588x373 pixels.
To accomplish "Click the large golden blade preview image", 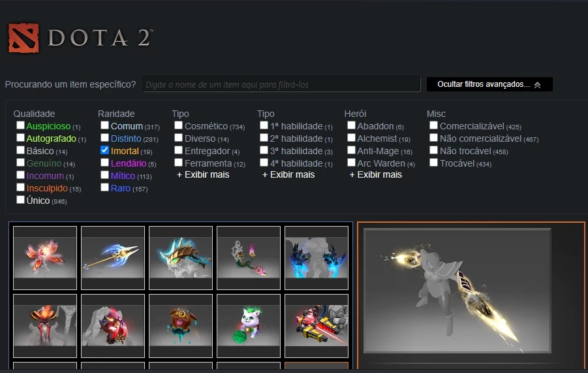I will tap(457, 291).
